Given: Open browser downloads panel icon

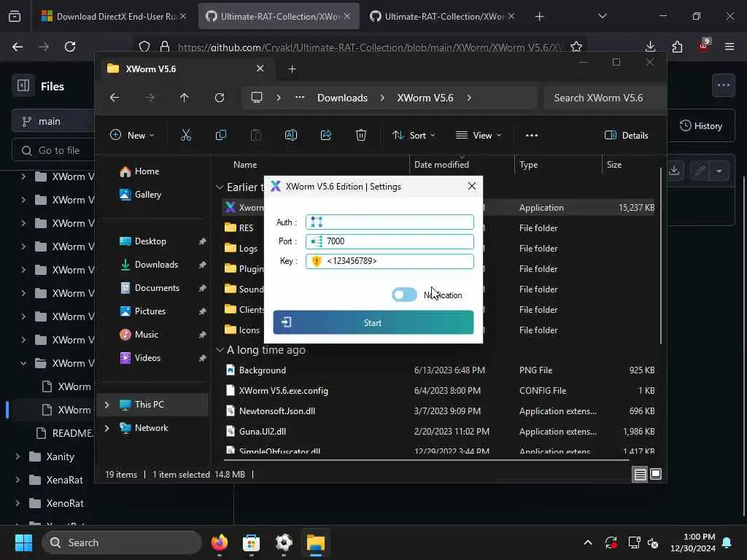Looking at the screenshot, I should tap(650, 47).
